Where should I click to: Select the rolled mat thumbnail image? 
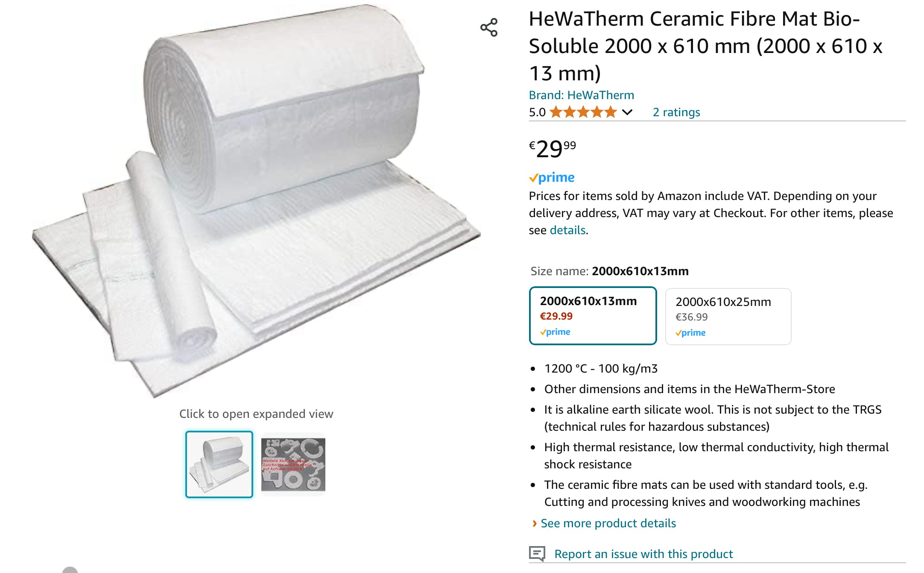(x=219, y=464)
